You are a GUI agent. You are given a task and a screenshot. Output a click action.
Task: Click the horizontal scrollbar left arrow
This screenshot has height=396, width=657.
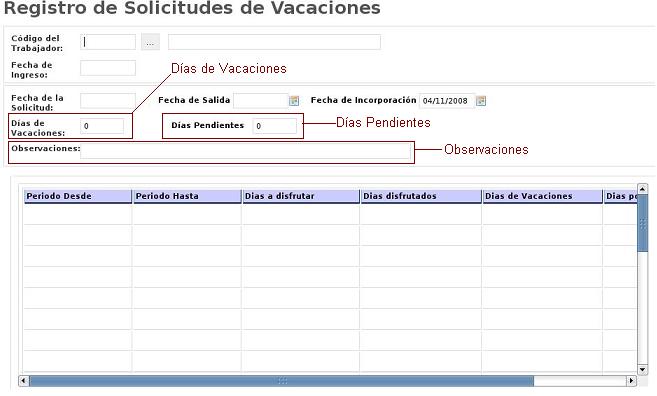click(24, 380)
